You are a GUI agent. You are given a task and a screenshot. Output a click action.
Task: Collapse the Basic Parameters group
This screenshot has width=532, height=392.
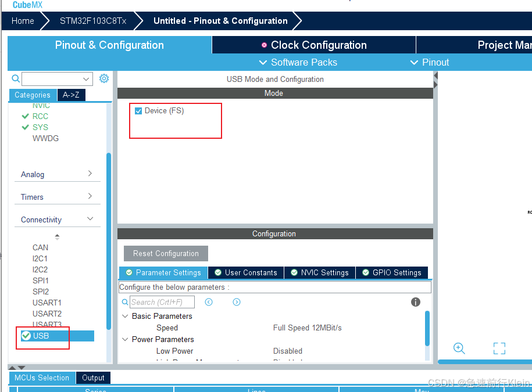tap(125, 316)
